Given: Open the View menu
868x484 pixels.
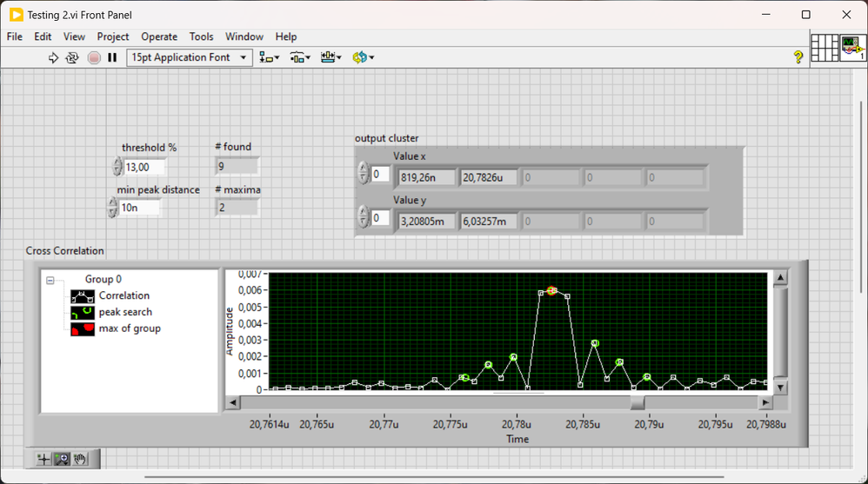Looking at the screenshot, I should 74,36.
